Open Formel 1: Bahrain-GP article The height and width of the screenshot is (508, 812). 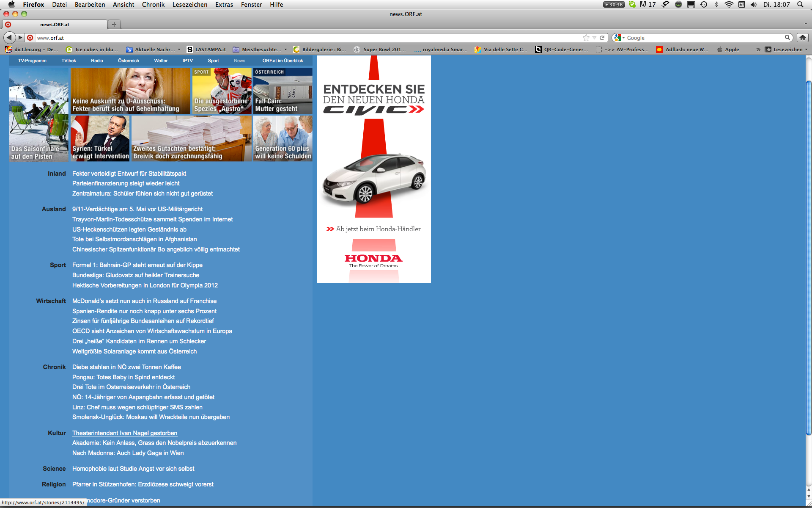pyautogui.click(x=137, y=265)
